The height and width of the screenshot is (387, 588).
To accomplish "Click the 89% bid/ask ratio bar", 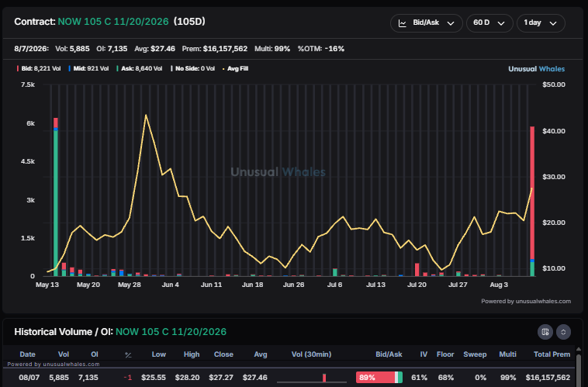I will (379, 378).
